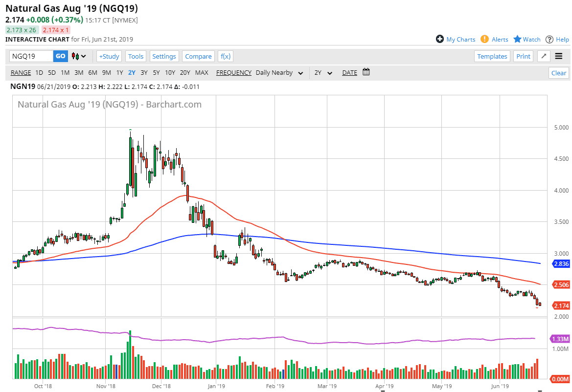
Task: Click the Watch star icon
Action: 517,39
